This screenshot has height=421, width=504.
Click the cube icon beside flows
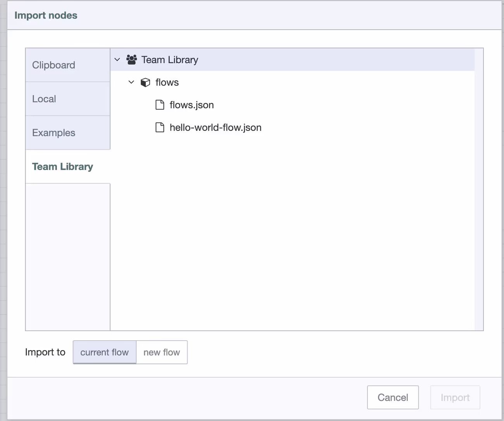(x=145, y=82)
